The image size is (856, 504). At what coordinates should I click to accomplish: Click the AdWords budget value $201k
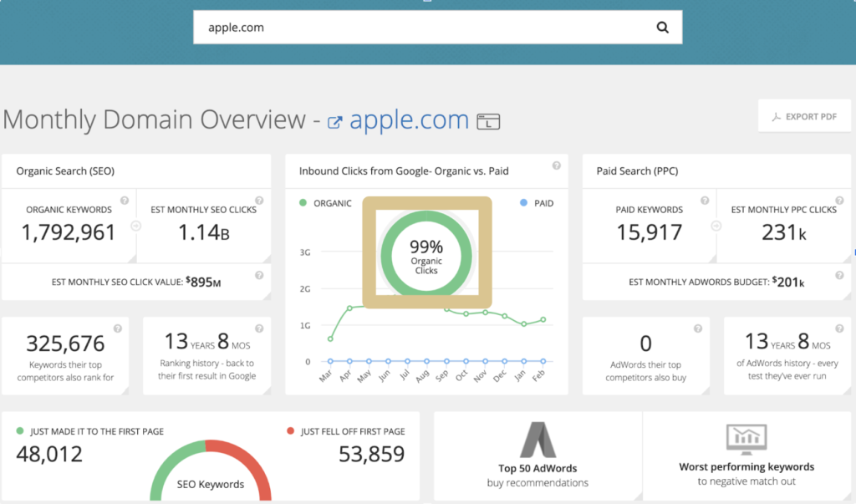[x=788, y=282]
